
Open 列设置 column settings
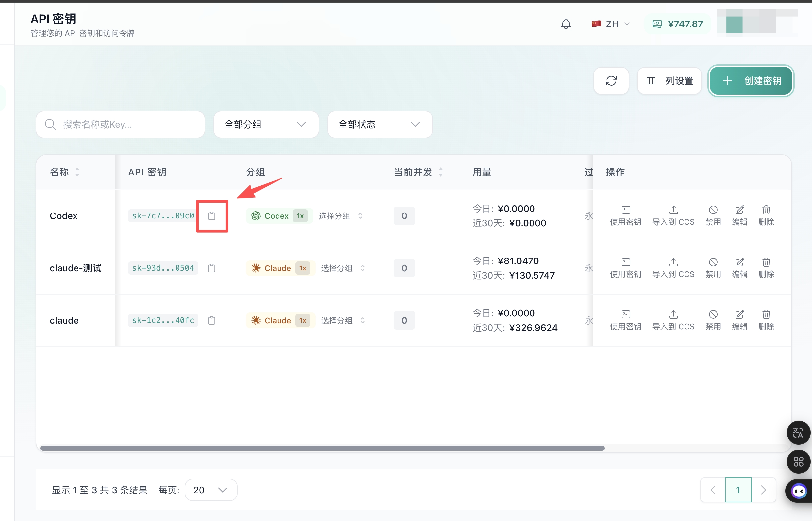[x=669, y=81]
